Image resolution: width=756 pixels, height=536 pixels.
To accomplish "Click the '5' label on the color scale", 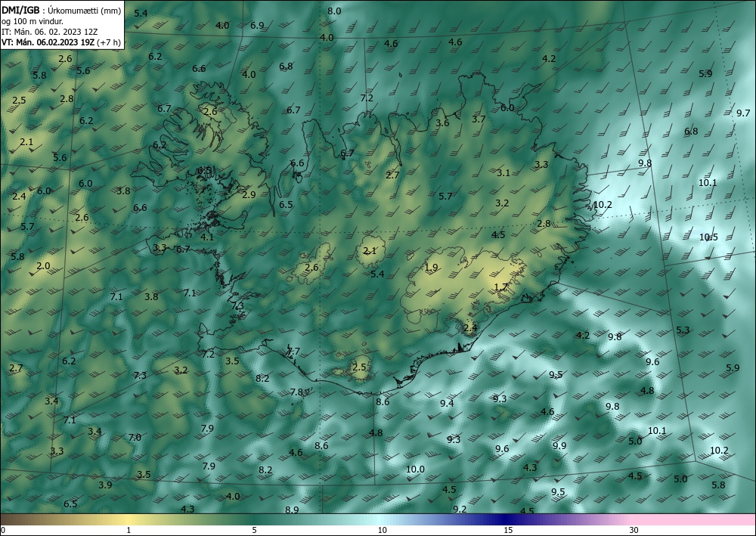I will pyautogui.click(x=254, y=530).
